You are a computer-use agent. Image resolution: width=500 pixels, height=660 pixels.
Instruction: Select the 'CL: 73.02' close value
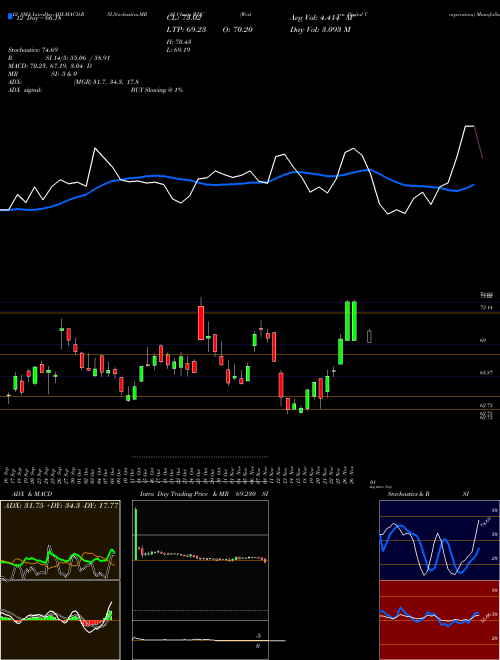pyautogui.click(x=184, y=19)
